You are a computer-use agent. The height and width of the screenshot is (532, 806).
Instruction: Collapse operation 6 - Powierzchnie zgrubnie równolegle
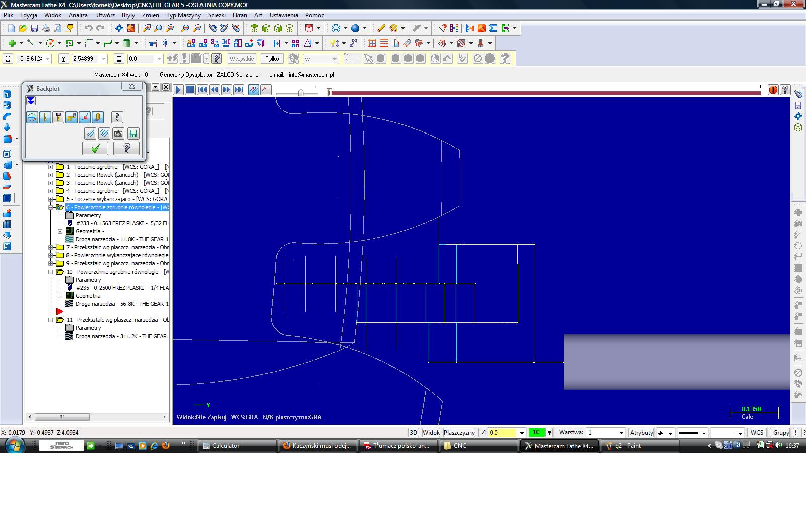coord(51,207)
